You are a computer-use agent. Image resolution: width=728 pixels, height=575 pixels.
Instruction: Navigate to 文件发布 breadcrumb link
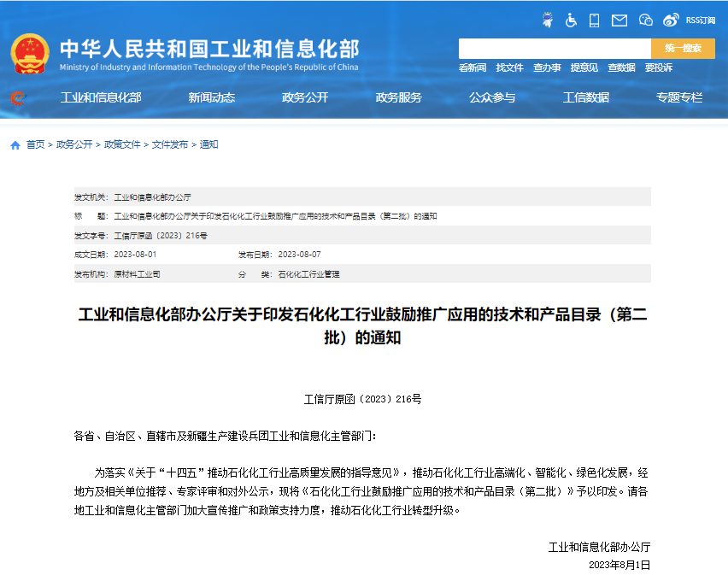[x=170, y=145]
